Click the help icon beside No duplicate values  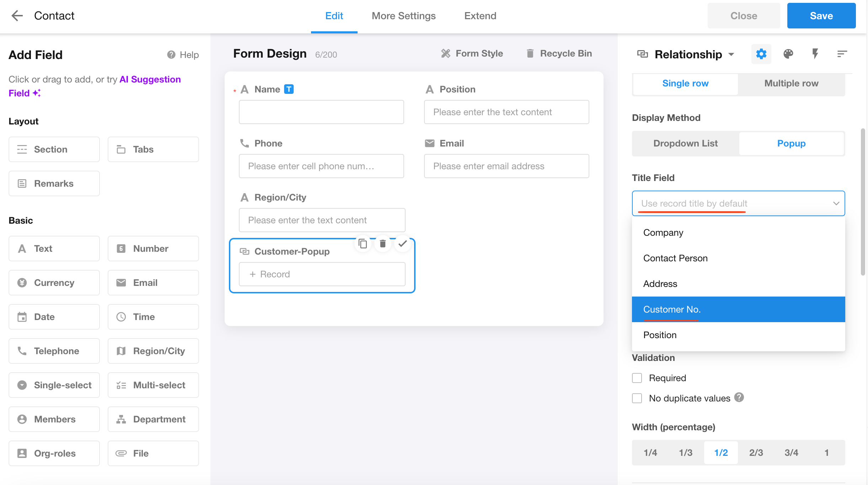[739, 398]
